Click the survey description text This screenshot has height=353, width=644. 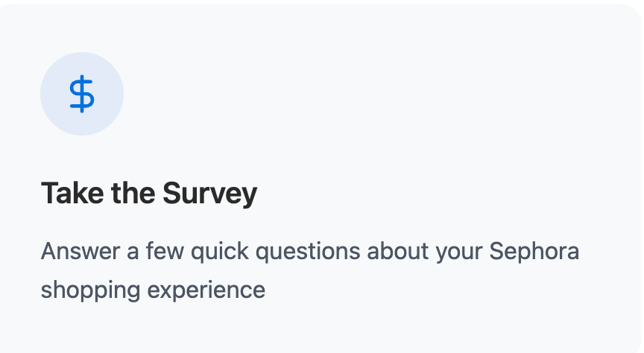[x=309, y=270]
